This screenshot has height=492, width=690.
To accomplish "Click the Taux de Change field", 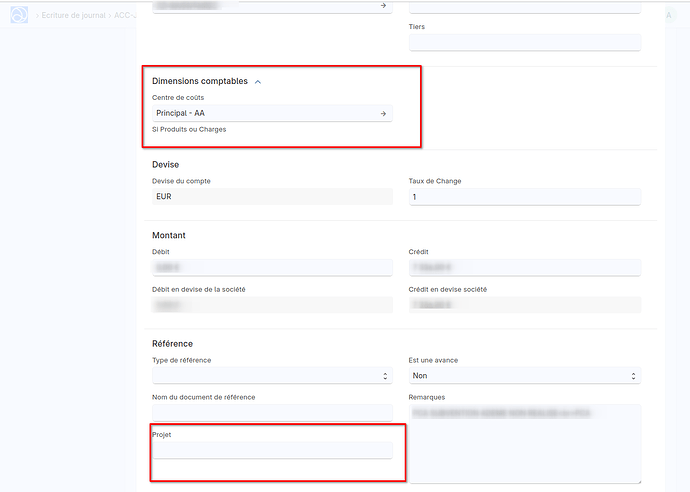I will 524,197.
